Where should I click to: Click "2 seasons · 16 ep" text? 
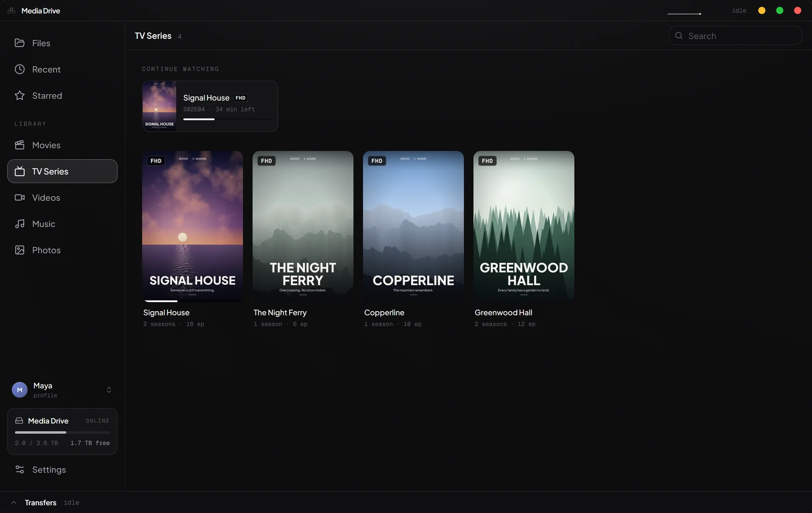pos(173,324)
